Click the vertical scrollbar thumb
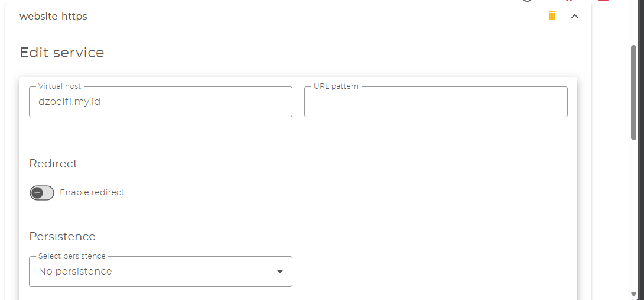 (634, 92)
